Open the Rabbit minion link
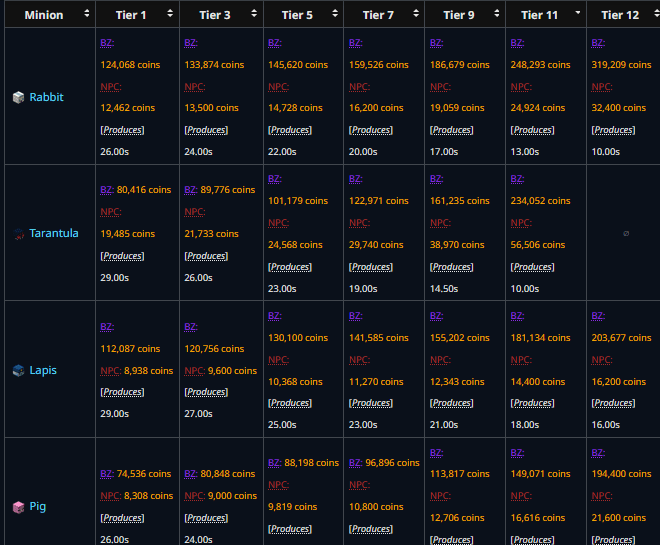The width and height of the screenshot is (660, 545). click(x=46, y=97)
